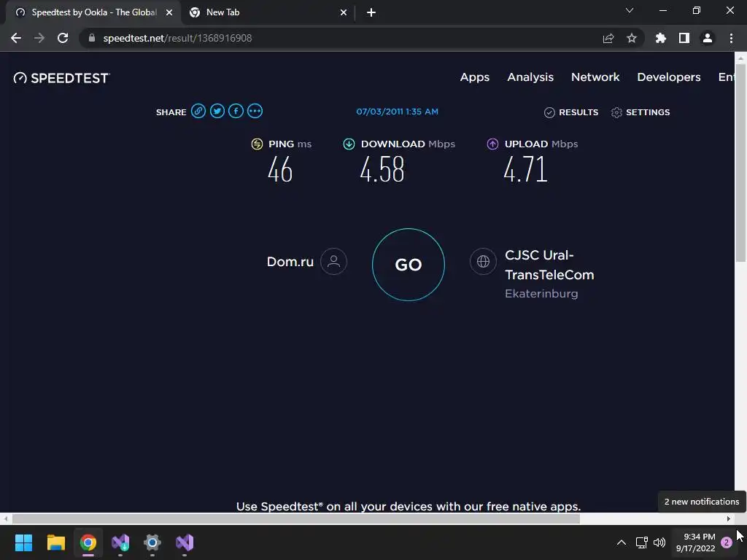
Task: Open a new browser tab
Action: tap(371, 12)
